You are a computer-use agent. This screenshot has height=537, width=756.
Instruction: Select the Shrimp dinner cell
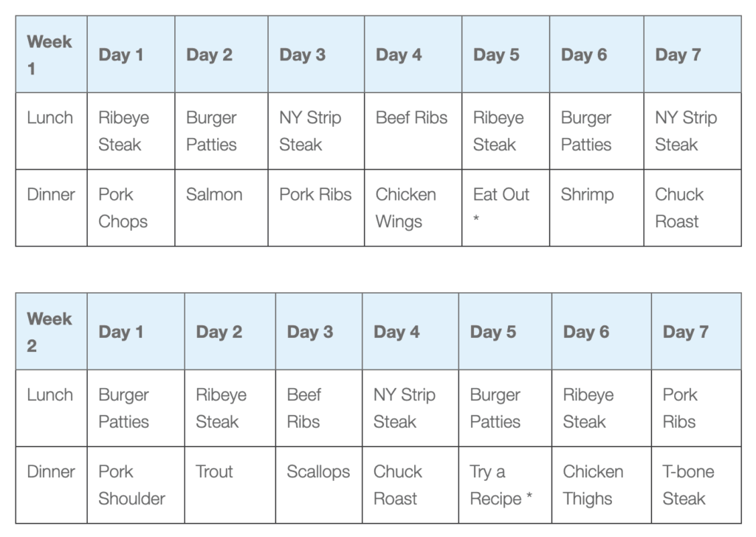[x=597, y=208]
